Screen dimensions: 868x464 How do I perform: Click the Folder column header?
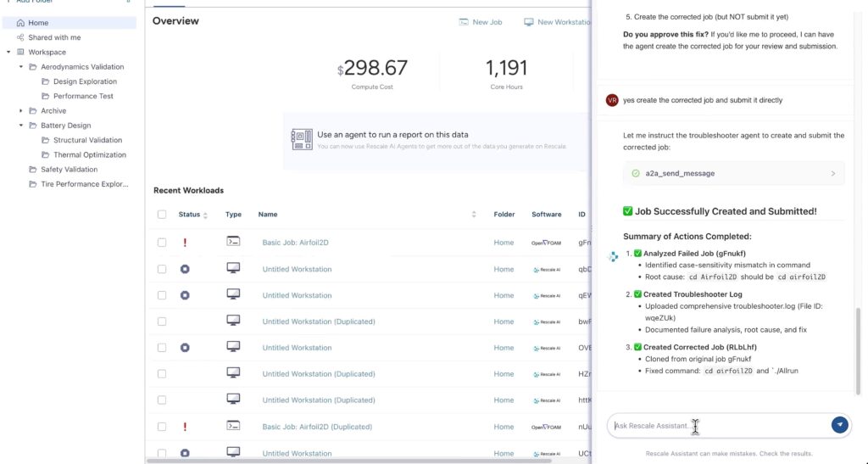point(504,215)
